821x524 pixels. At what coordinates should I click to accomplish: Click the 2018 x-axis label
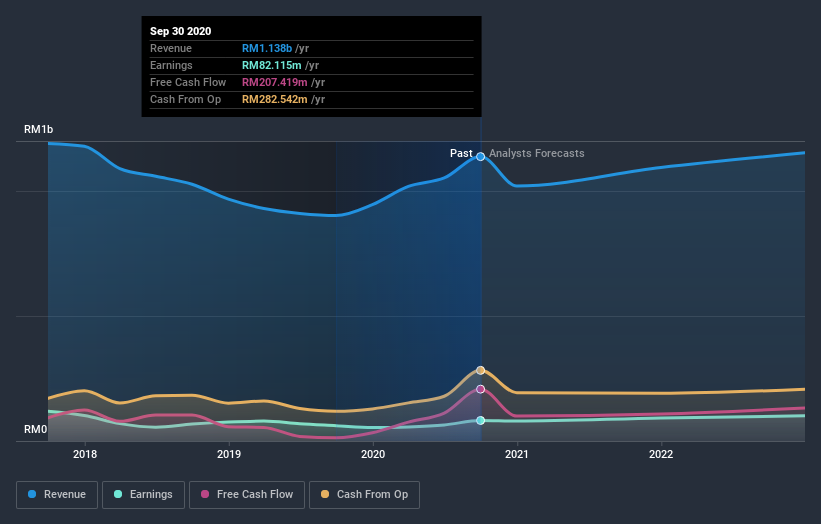click(85, 454)
